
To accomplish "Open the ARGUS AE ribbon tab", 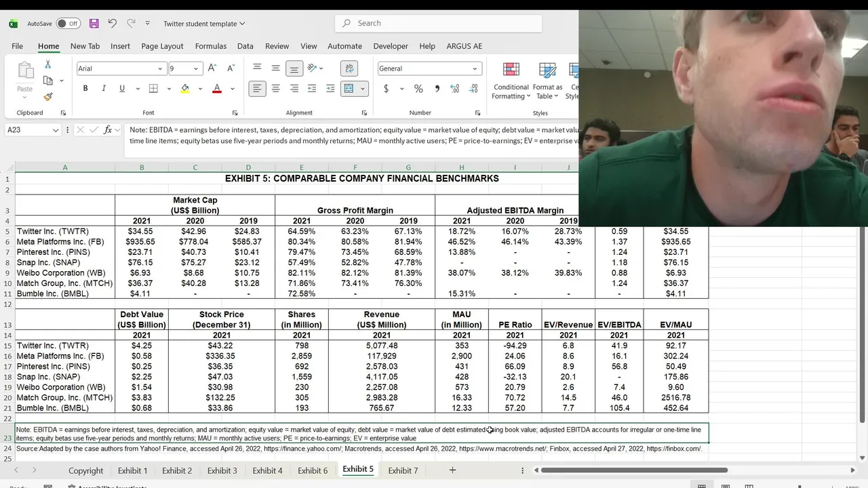I will pos(465,46).
